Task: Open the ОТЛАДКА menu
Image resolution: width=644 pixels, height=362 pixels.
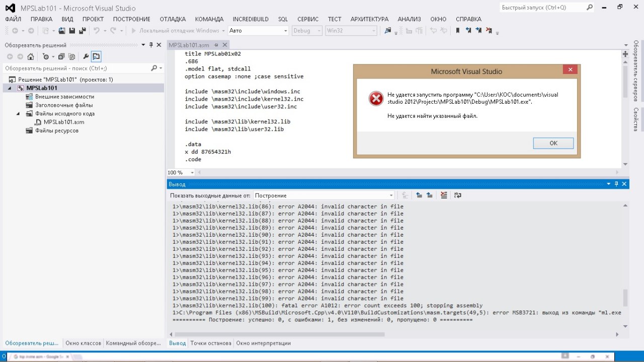Action: pyautogui.click(x=173, y=19)
